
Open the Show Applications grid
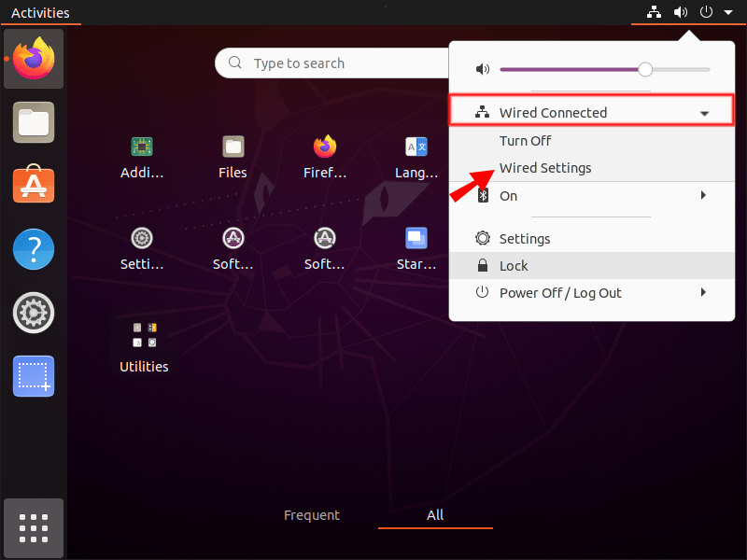point(34,528)
